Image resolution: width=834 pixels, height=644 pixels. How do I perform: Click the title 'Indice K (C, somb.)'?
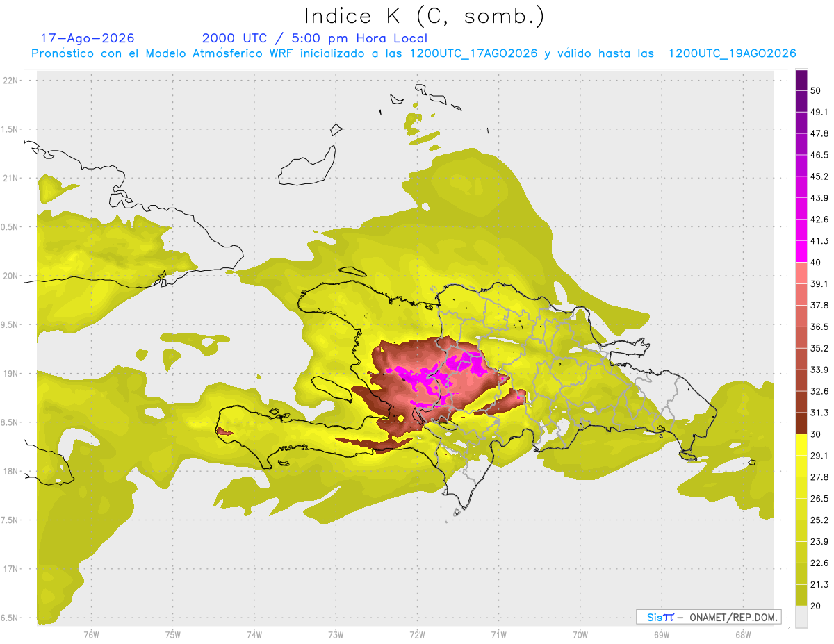(425, 17)
